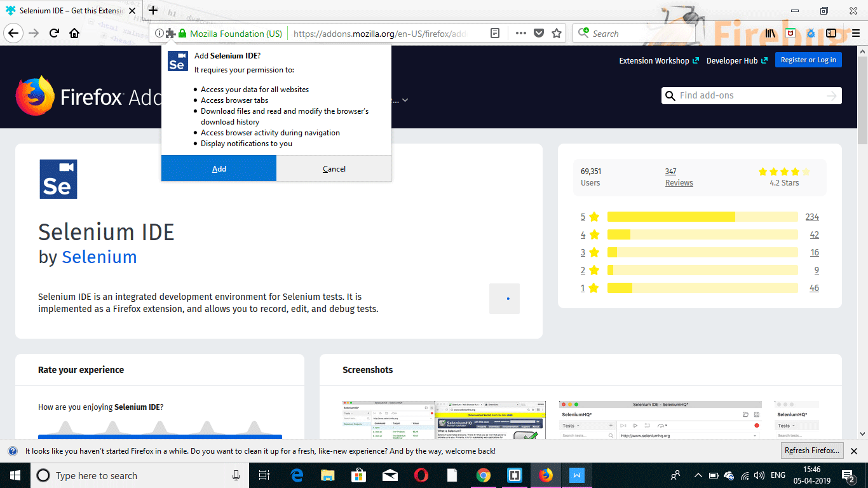
Task: Open the Firefox hamburger menu
Action: coord(855,34)
